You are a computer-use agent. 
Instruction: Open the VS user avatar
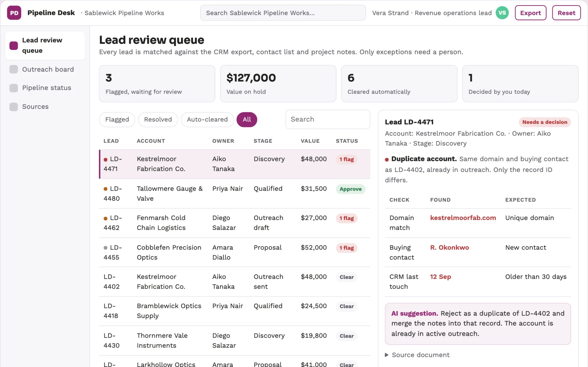click(x=502, y=13)
